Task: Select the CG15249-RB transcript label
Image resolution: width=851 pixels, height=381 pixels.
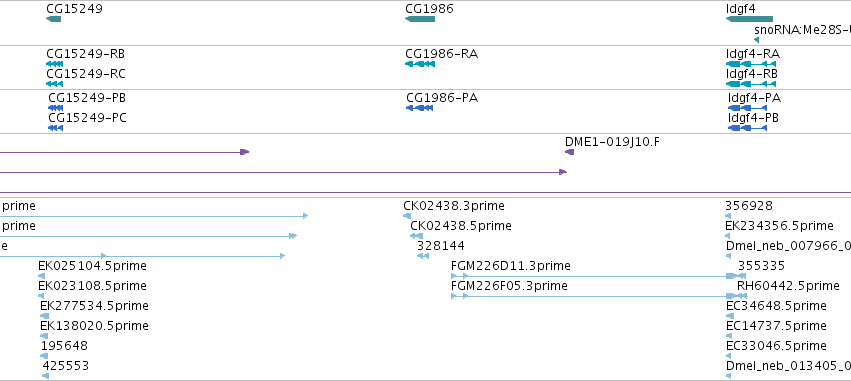Action: (85, 54)
